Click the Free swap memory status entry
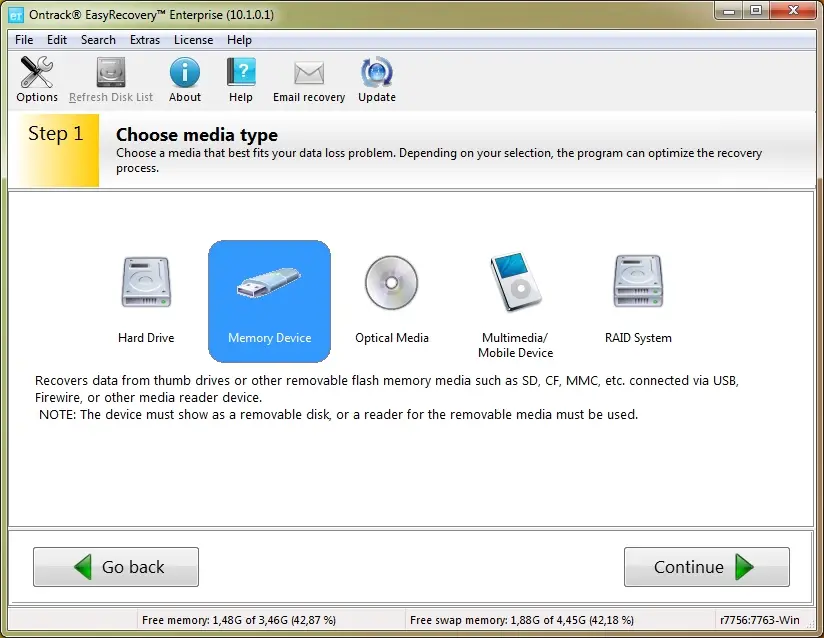 coord(522,620)
